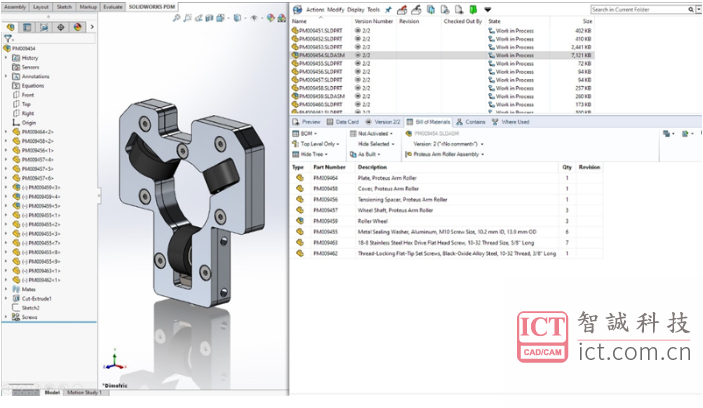Screen dimensions: 703x408
Task: Click the Search in Current Folder field
Action: tap(639, 9)
